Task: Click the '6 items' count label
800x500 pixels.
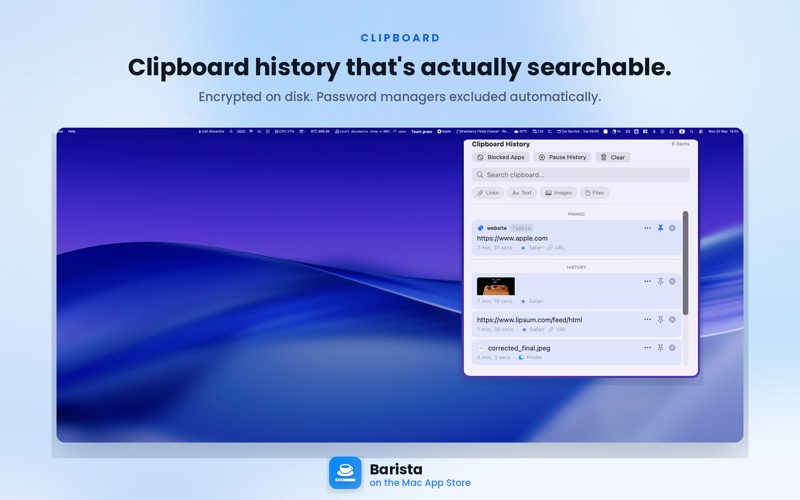Action: (680, 144)
